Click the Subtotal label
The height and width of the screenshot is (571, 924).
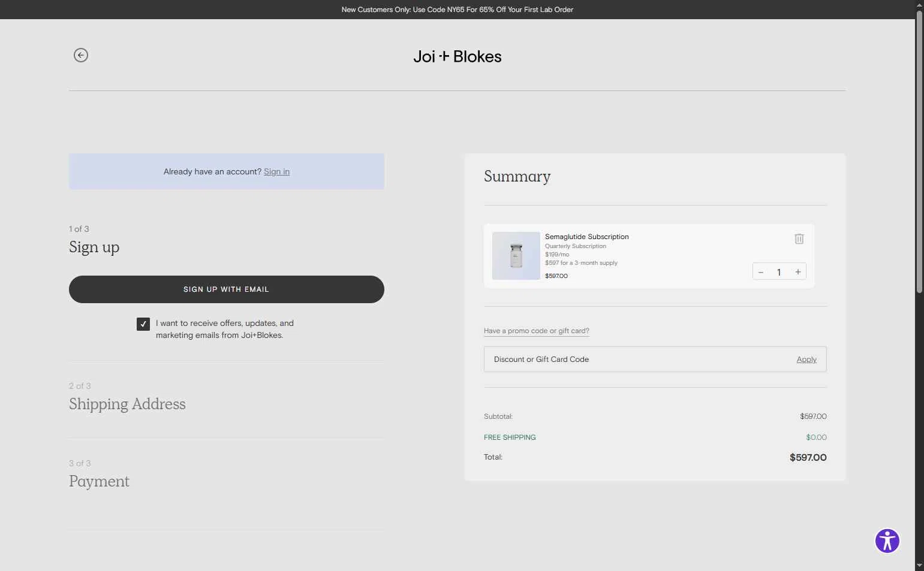498,416
